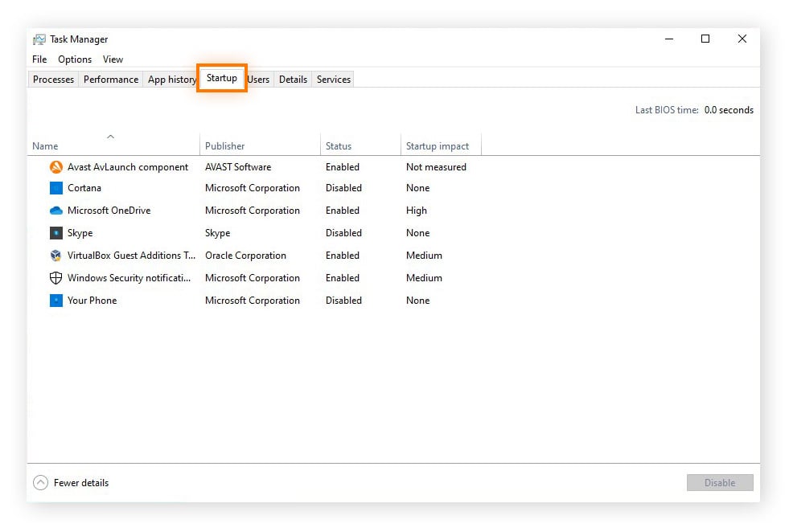Switch to the App history tab
Screen dimensions: 789x532
171,80
